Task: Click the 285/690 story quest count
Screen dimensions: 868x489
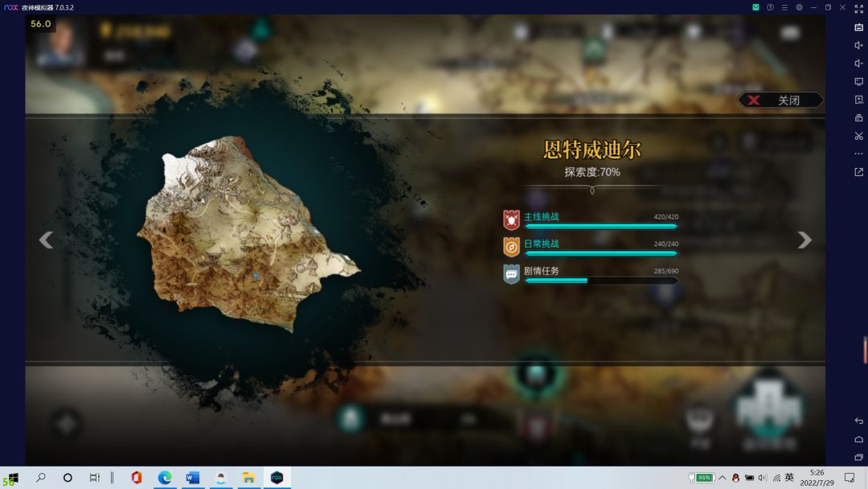Action: pyautogui.click(x=666, y=271)
